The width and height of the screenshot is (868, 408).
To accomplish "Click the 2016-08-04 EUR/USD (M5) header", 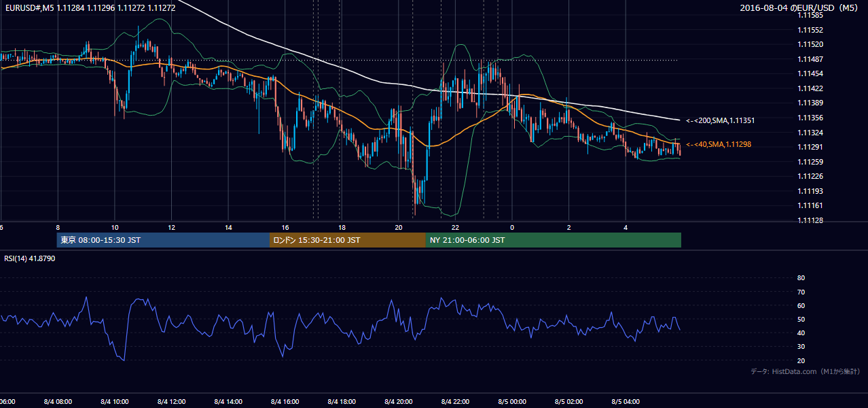I will (x=801, y=8).
